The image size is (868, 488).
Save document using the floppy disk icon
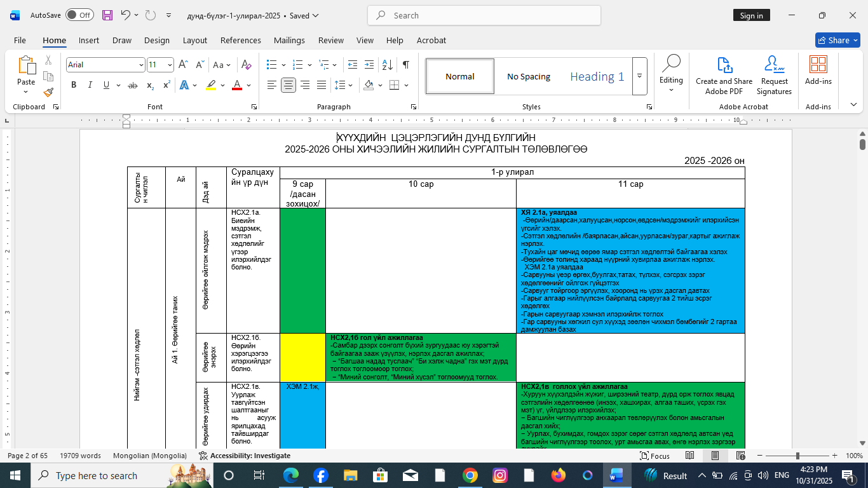(107, 15)
